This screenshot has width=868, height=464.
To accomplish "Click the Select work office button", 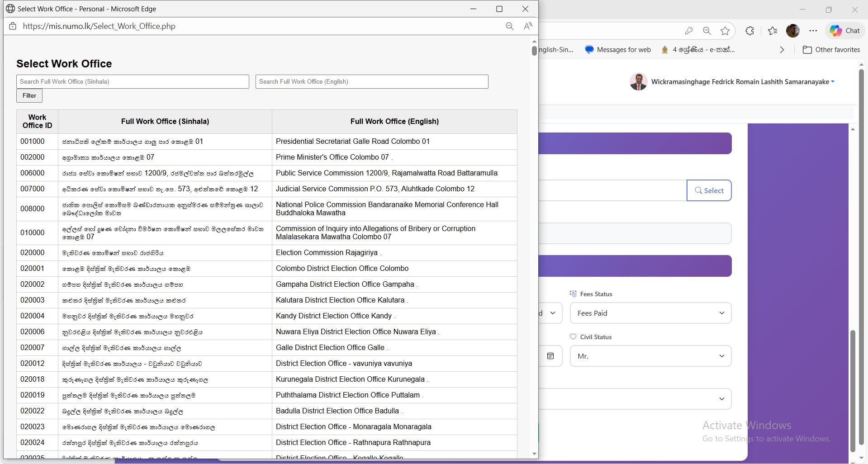I will click(x=709, y=190).
